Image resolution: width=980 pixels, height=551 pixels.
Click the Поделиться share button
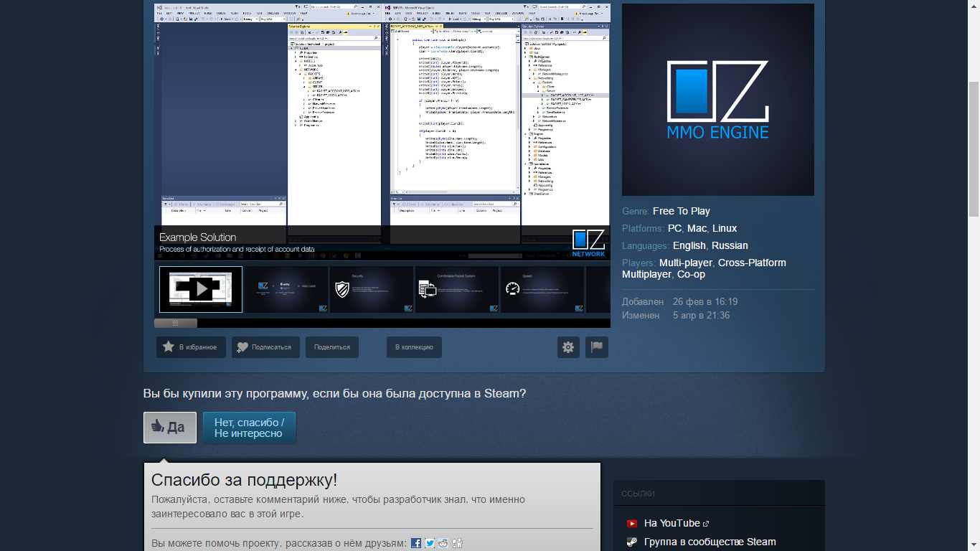pyautogui.click(x=332, y=347)
